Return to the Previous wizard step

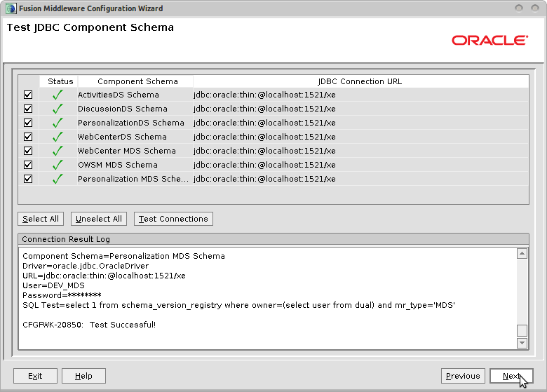click(463, 376)
